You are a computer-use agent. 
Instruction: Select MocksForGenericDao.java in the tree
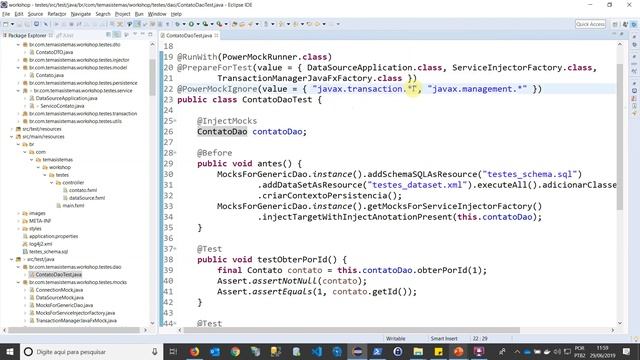(x=64, y=305)
